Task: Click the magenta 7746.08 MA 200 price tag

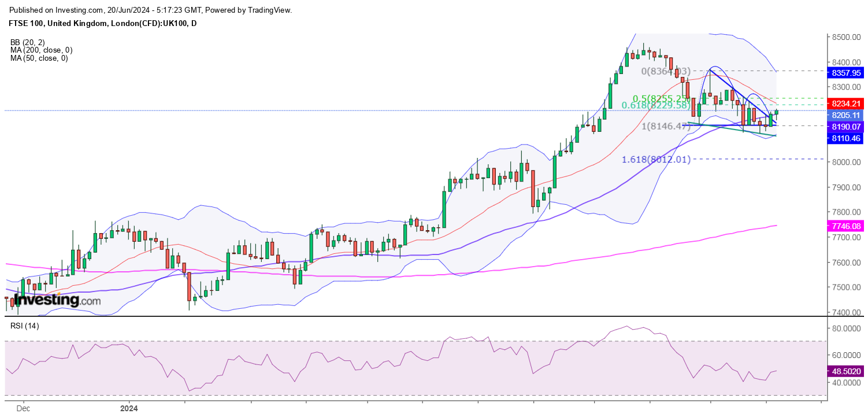Action: (847, 226)
